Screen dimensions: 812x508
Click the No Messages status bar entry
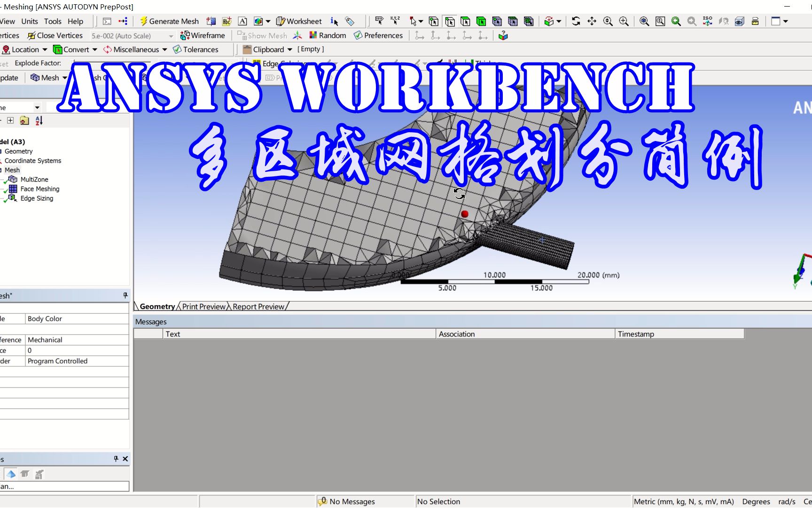pyautogui.click(x=347, y=501)
